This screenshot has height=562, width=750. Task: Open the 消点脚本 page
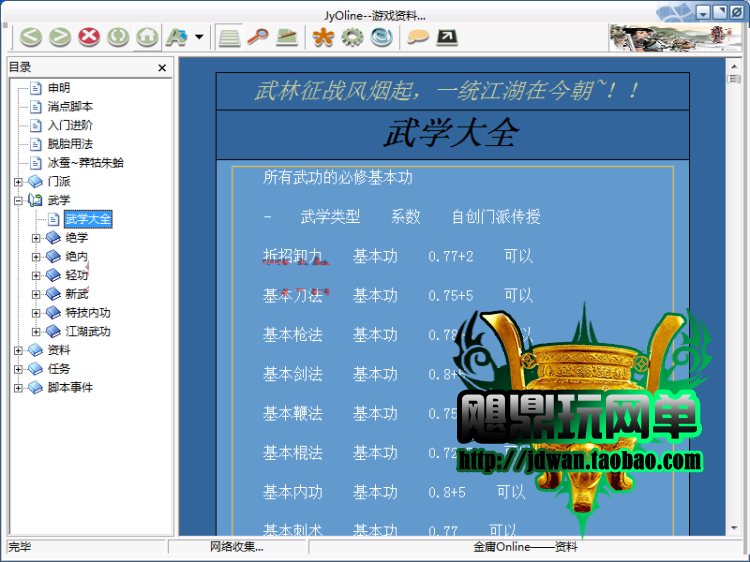pyautogui.click(x=70, y=107)
